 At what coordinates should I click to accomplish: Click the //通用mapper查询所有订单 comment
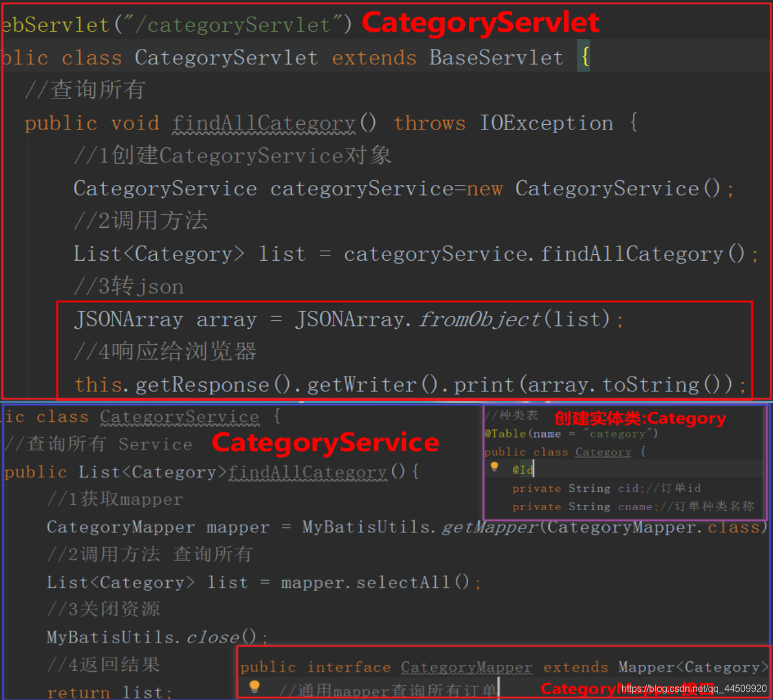coord(388,692)
